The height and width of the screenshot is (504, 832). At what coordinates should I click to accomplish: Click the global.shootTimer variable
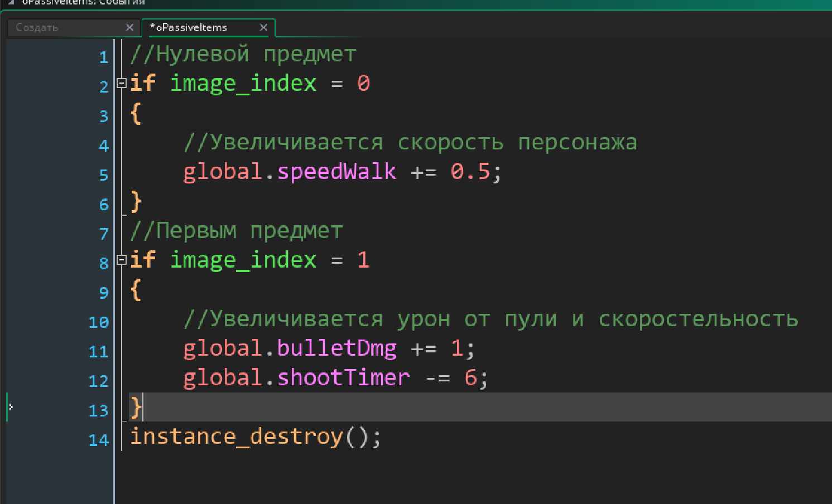[296, 378]
